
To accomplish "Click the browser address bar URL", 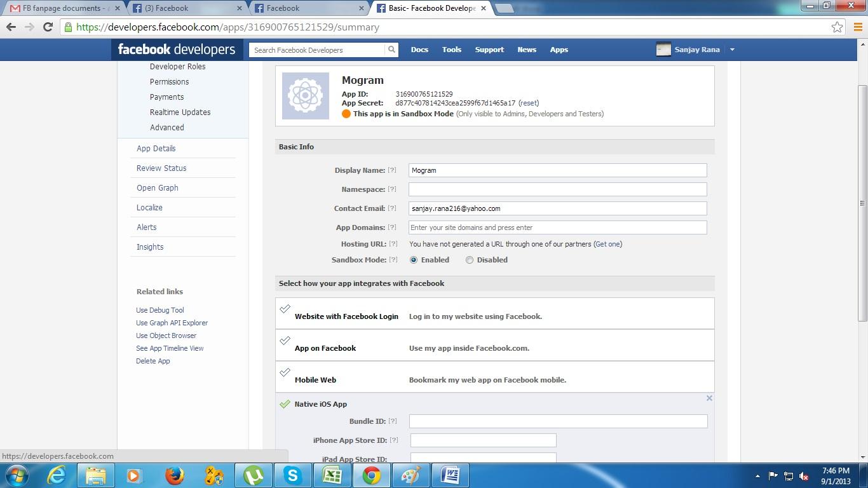I will tap(227, 27).
